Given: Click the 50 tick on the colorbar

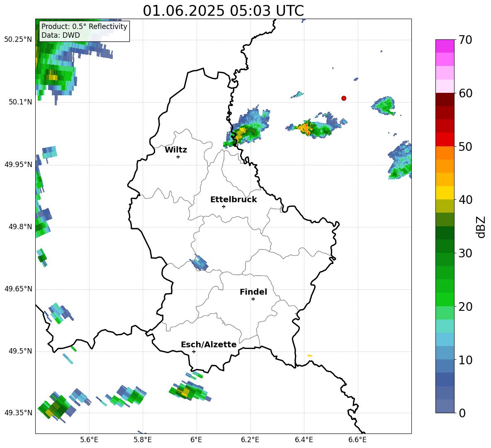Looking at the screenshot, I should [x=465, y=147].
